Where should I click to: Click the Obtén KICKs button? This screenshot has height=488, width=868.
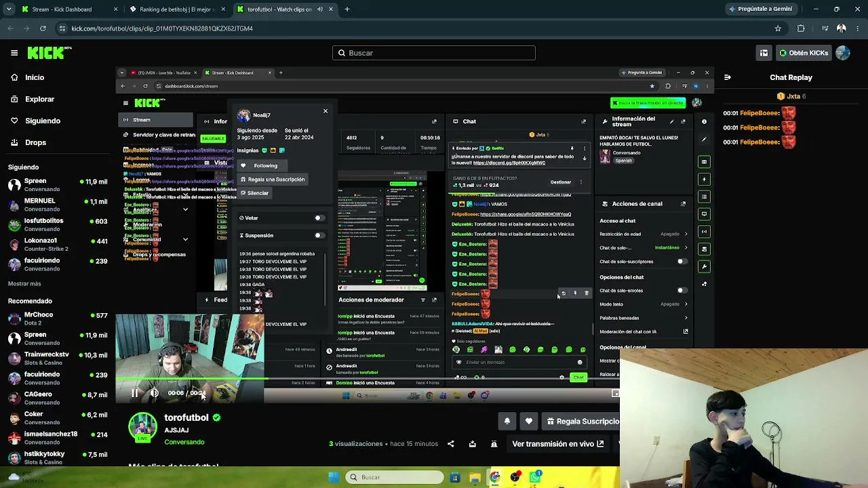[804, 53]
